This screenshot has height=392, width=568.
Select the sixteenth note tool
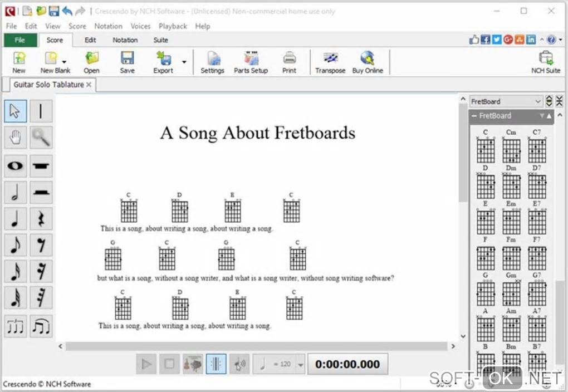15,271
